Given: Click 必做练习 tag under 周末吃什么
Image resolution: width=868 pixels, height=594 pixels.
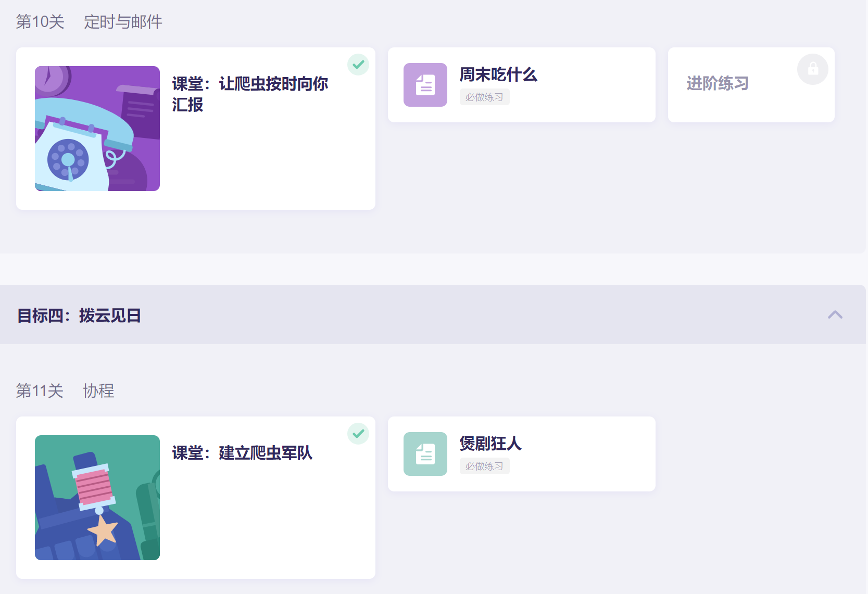Looking at the screenshot, I should point(484,97).
